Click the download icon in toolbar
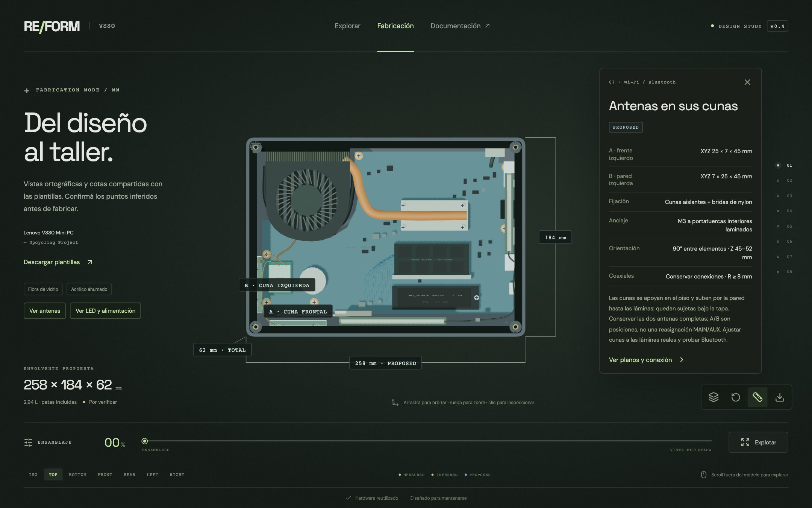This screenshot has width=812, height=508. point(780,397)
